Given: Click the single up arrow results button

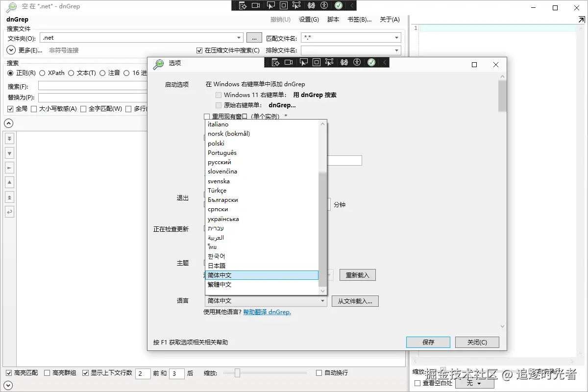Looking at the screenshot, I should point(9,183).
